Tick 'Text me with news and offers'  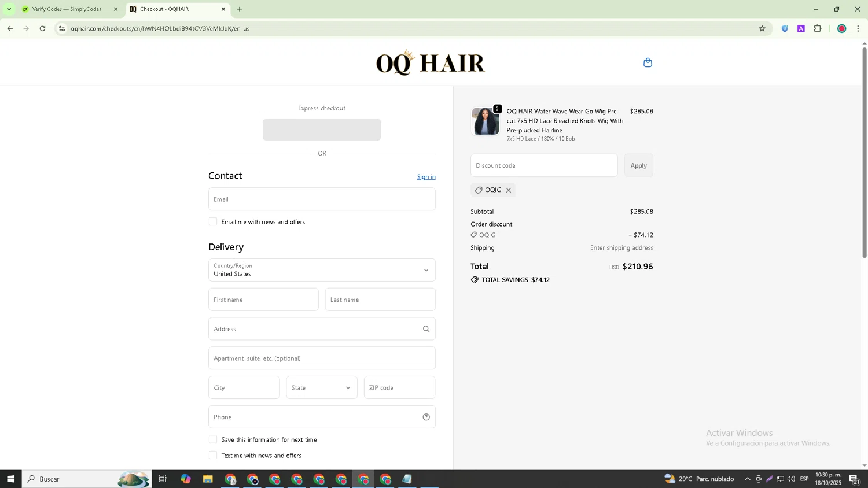[213, 456]
